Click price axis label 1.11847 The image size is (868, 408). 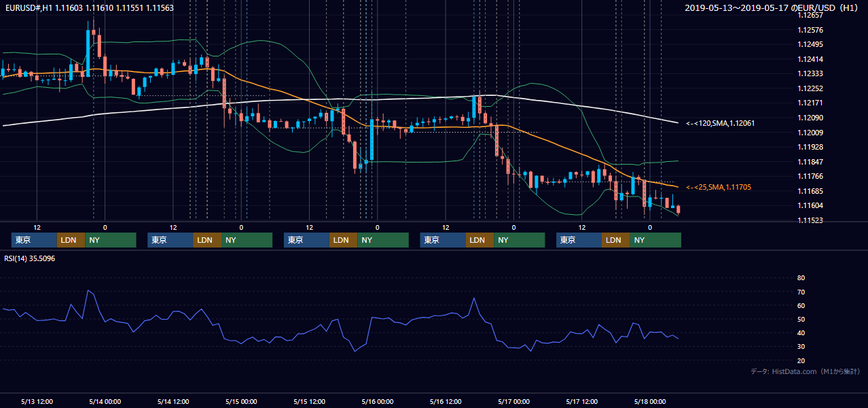pos(810,162)
